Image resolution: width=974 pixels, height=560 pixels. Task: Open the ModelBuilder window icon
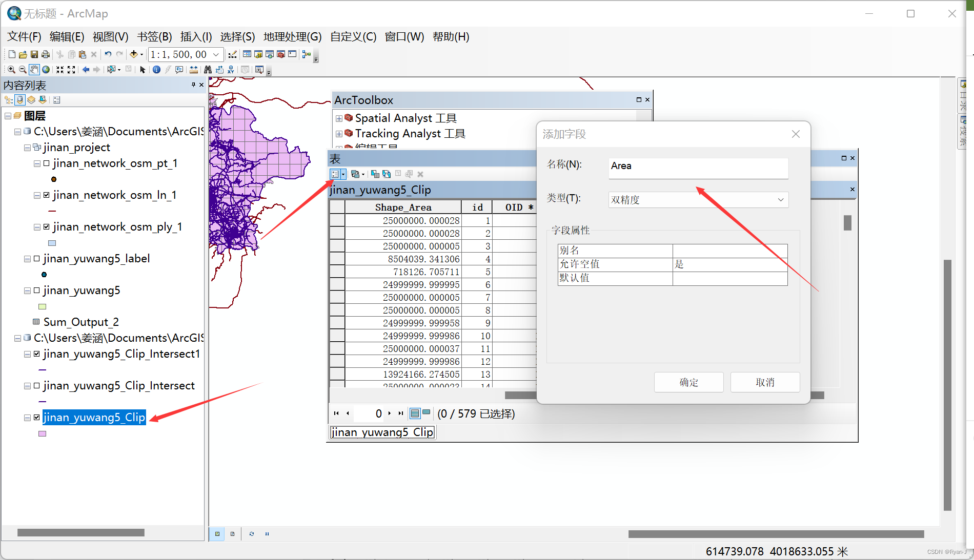pyautogui.click(x=307, y=54)
